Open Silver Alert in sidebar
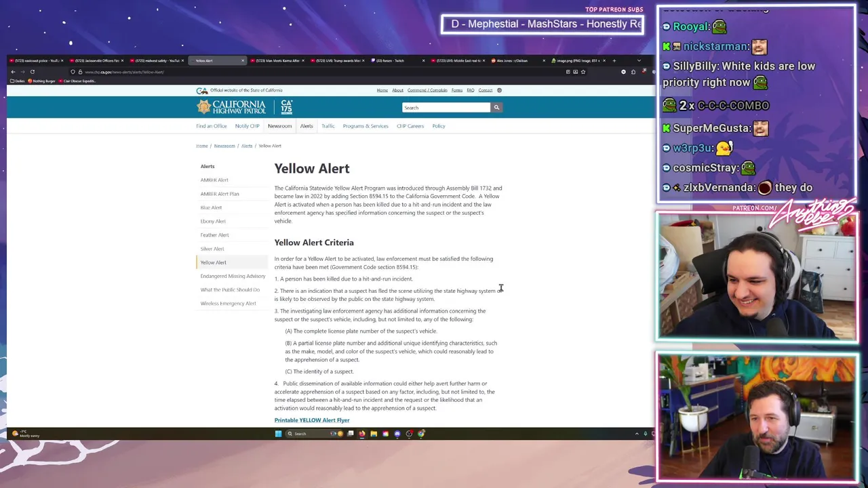 (212, 249)
